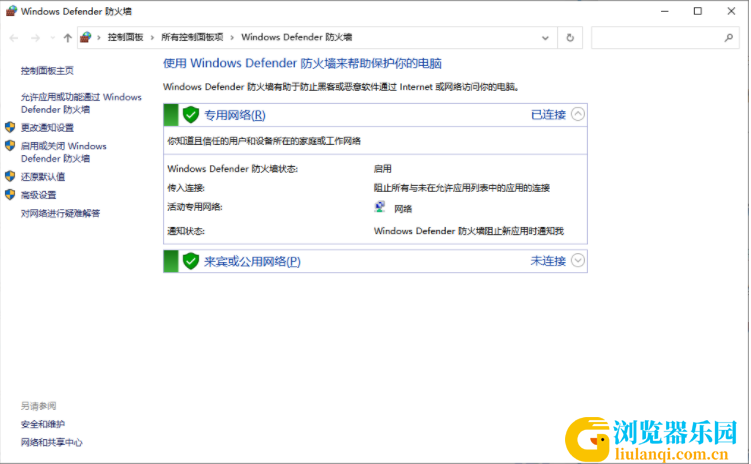This screenshot has height=464, width=751.
Task: Open 启用或关闭 Windows Defender 防火墙
Action: pyautogui.click(x=63, y=152)
